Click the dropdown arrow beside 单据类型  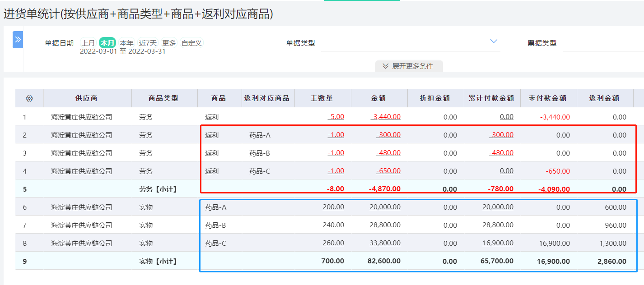493,41
